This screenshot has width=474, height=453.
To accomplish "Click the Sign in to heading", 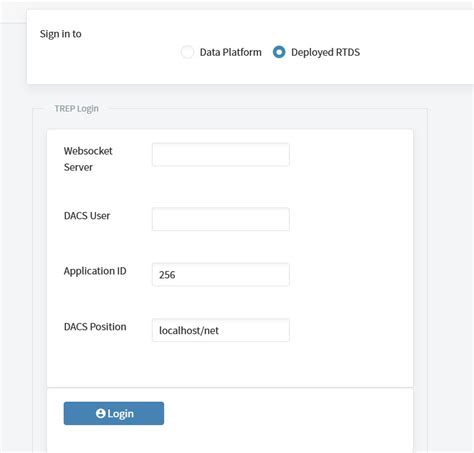I will [61, 34].
